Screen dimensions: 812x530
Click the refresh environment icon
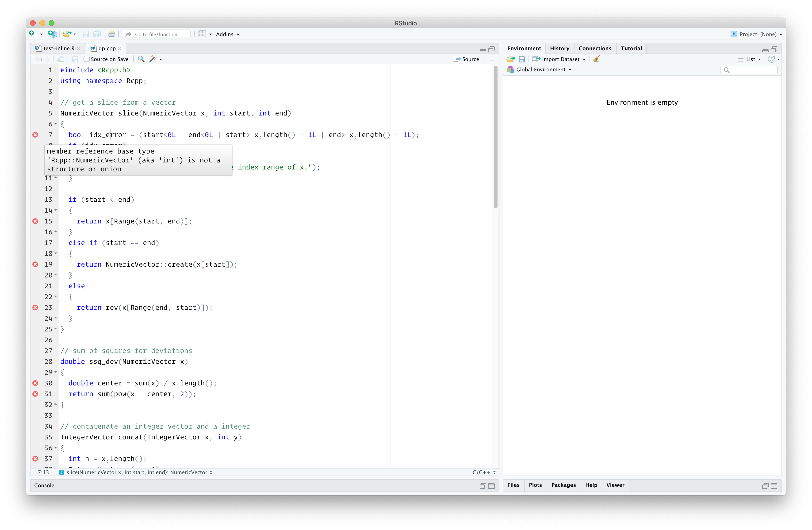point(771,59)
